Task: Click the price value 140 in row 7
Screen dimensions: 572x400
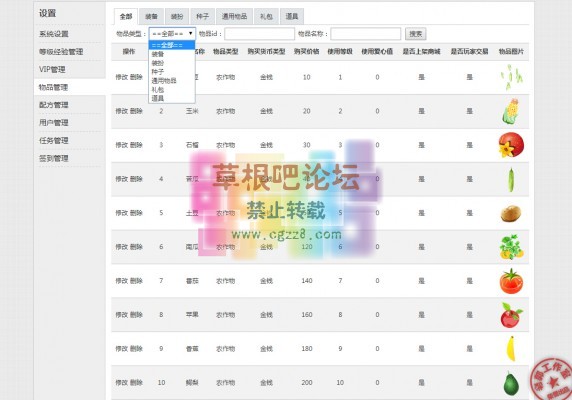Action: [307, 281]
